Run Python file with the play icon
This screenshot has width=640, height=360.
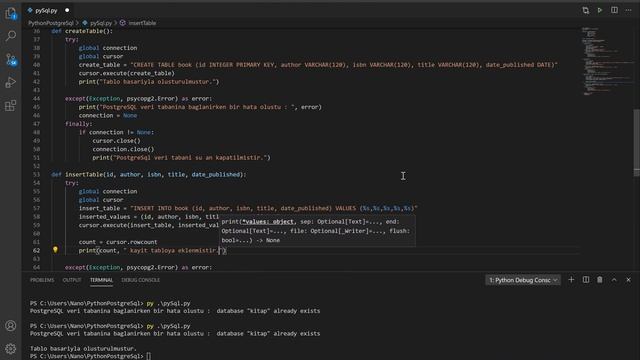tap(600, 10)
